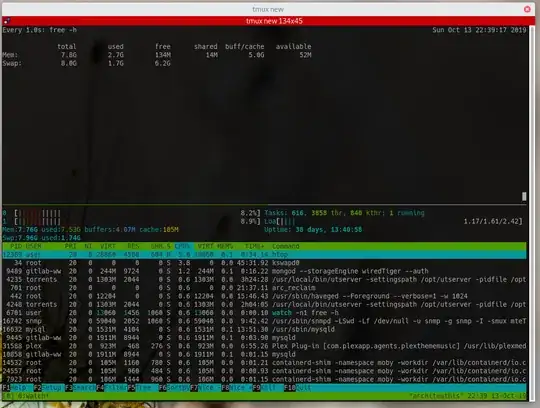Select containerd-shim process PID 7923
This screenshot has height=408, width=540.
(264, 379)
